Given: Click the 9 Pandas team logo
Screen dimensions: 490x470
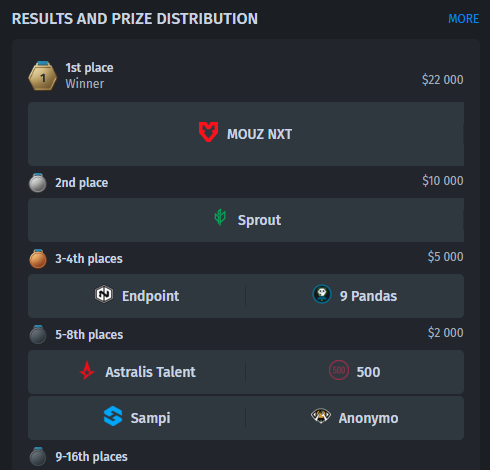Looking at the screenshot, I should 322,294.
